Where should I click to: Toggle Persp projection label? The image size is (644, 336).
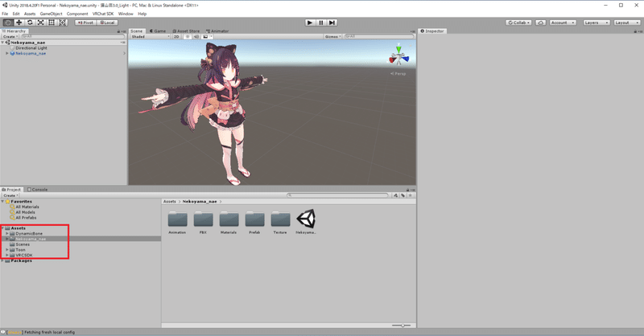pyautogui.click(x=398, y=74)
